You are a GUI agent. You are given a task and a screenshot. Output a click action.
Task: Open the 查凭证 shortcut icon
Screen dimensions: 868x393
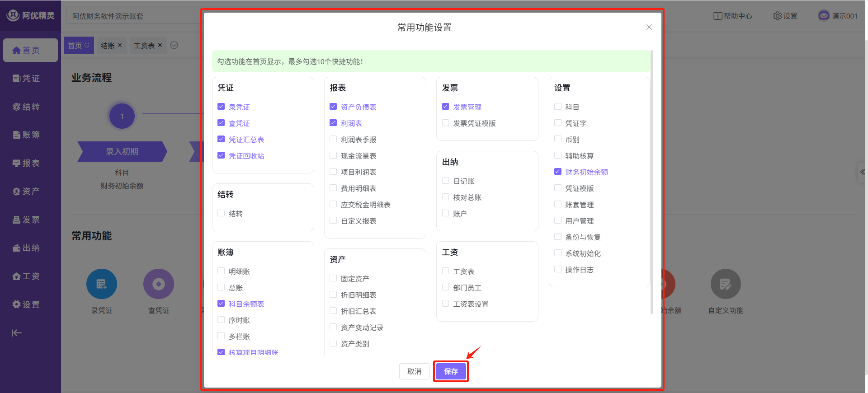tap(159, 284)
